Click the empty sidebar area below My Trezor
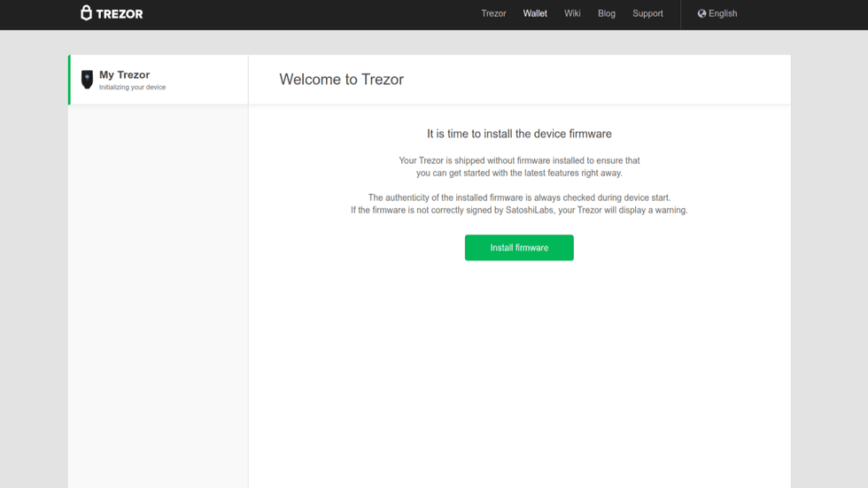Screen dimensions: 868x488 159,292
